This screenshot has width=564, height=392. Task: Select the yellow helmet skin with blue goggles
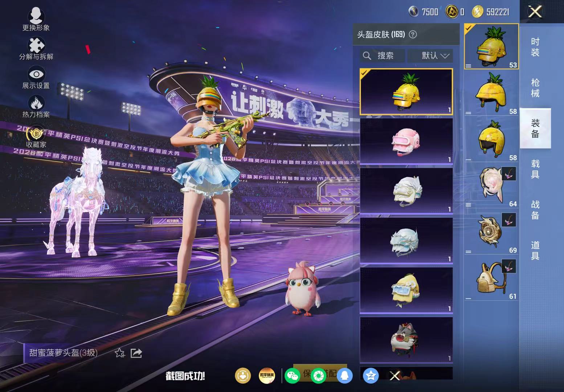406,290
